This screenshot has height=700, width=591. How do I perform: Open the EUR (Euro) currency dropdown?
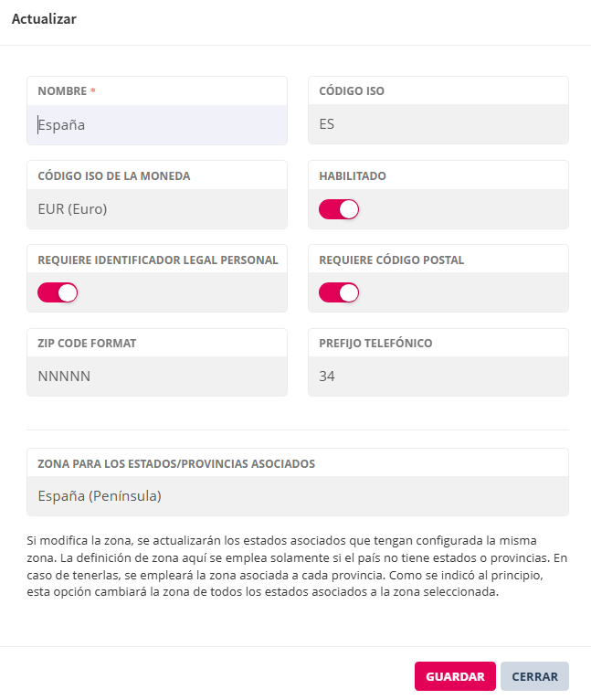coord(156,209)
